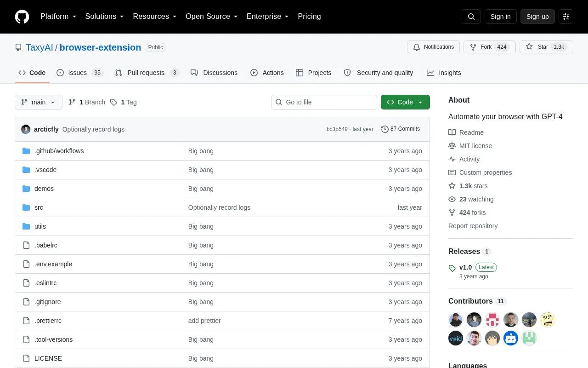
Task: Click the file icon beside LICENSE
Action: (x=26, y=358)
